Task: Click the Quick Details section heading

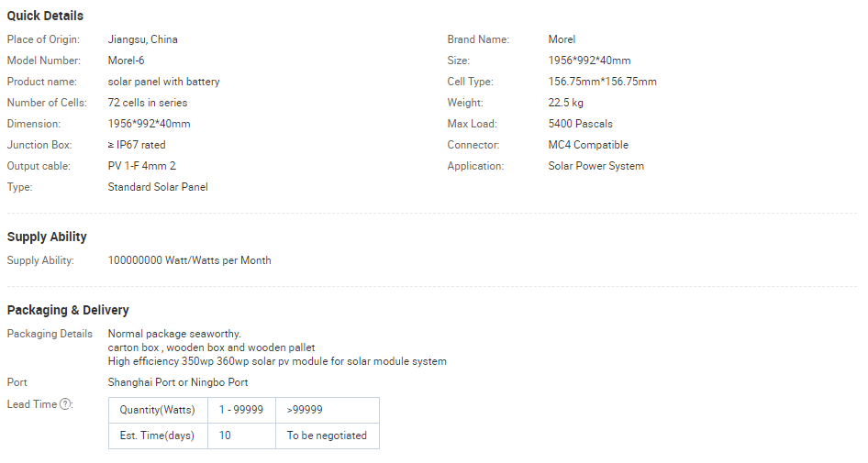Action: pyautogui.click(x=45, y=16)
